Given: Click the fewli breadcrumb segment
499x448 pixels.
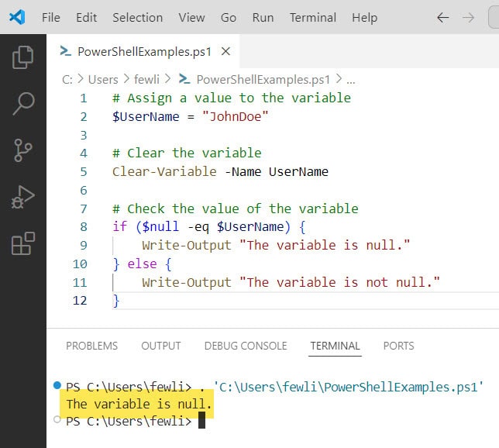Looking at the screenshot, I should pos(146,80).
